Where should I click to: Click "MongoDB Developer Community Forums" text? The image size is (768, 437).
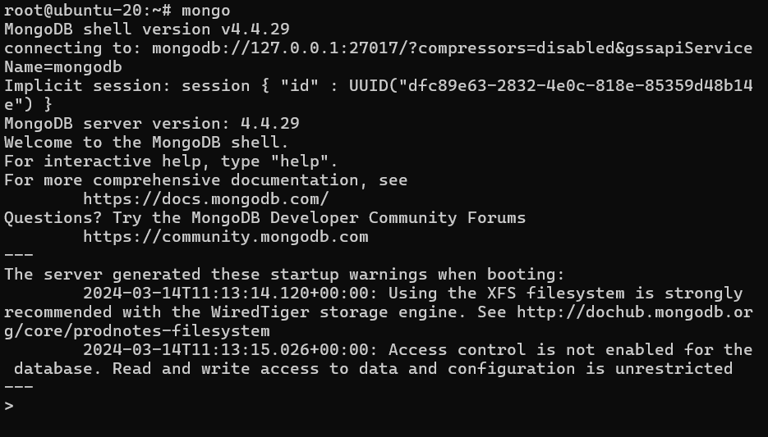coord(359,218)
